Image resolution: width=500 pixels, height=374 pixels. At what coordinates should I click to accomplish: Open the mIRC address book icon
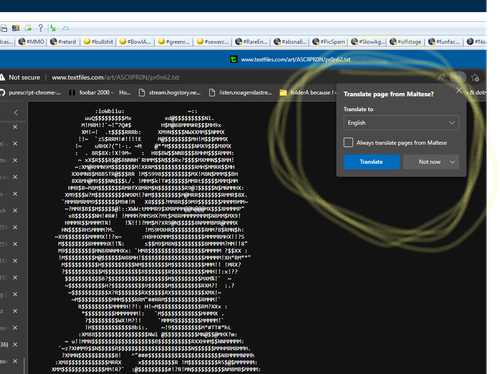[16, 28]
